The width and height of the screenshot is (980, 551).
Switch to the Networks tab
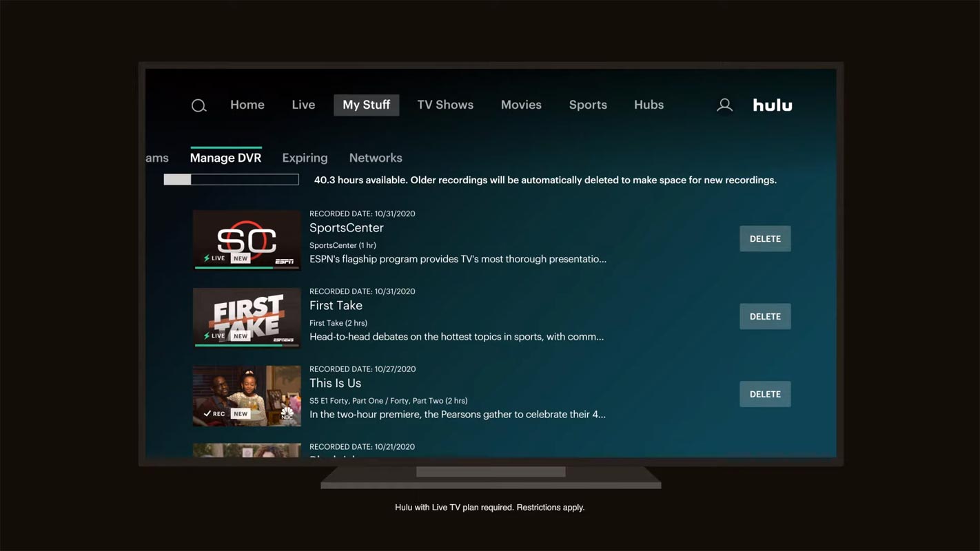(376, 158)
